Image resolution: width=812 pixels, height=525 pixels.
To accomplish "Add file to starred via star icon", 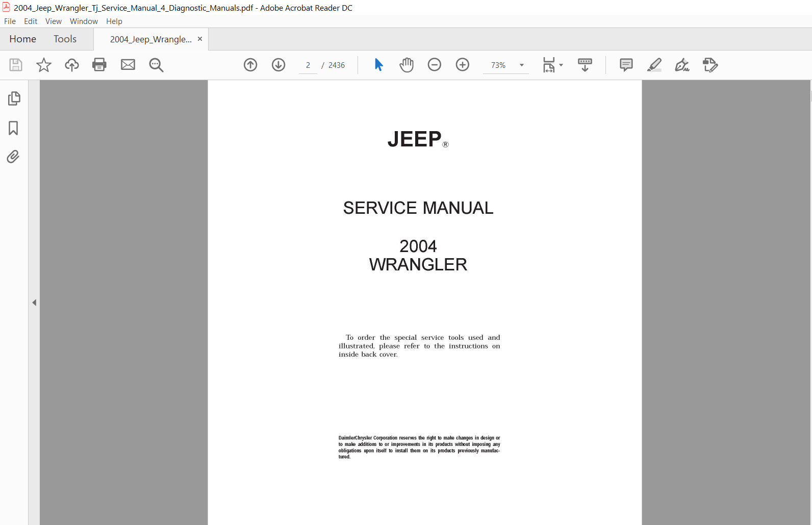I will point(44,65).
